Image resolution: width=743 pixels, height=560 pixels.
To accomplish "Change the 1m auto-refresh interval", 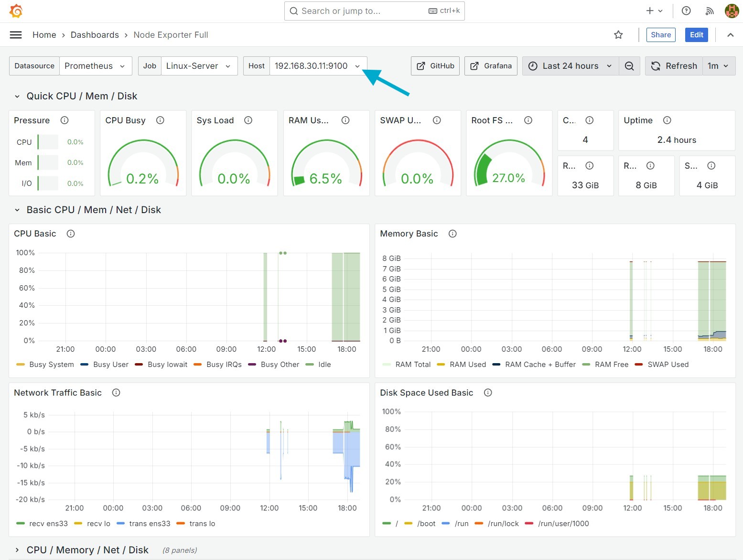I will pyautogui.click(x=719, y=66).
